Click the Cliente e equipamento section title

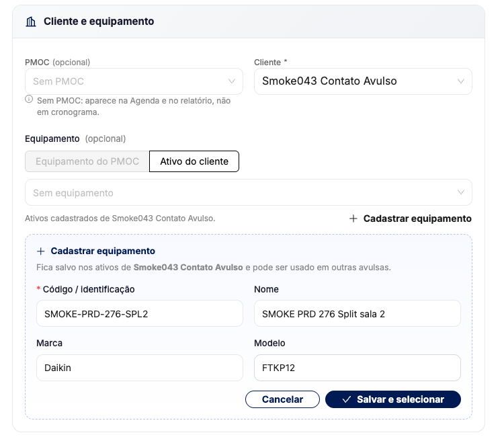[99, 22]
